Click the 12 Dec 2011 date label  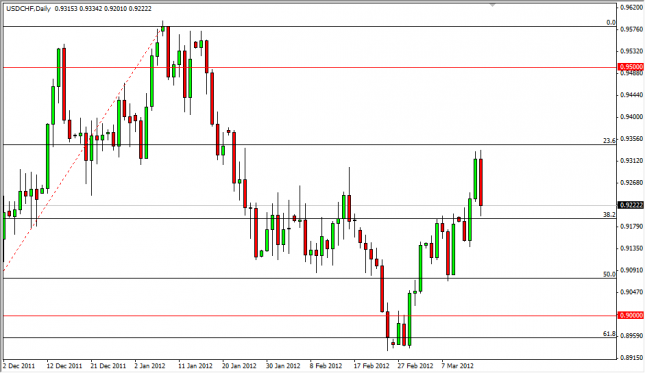pyautogui.click(x=64, y=366)
